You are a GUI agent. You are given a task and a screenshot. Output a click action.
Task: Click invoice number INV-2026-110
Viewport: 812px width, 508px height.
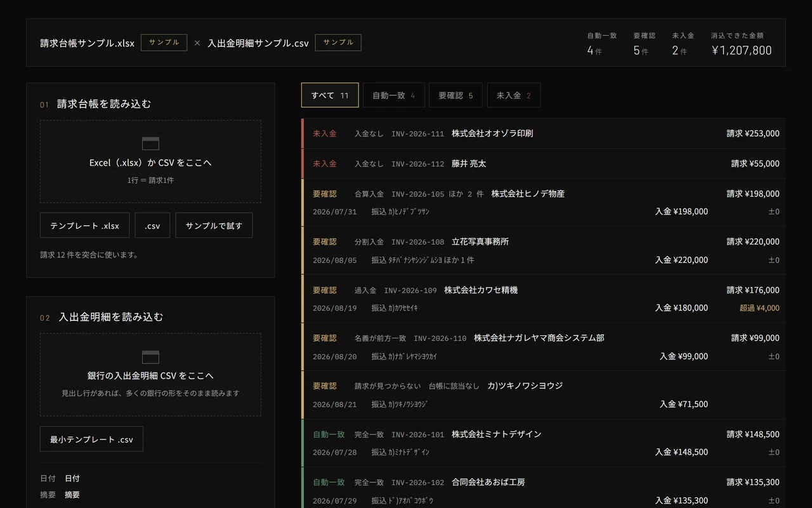440,338
